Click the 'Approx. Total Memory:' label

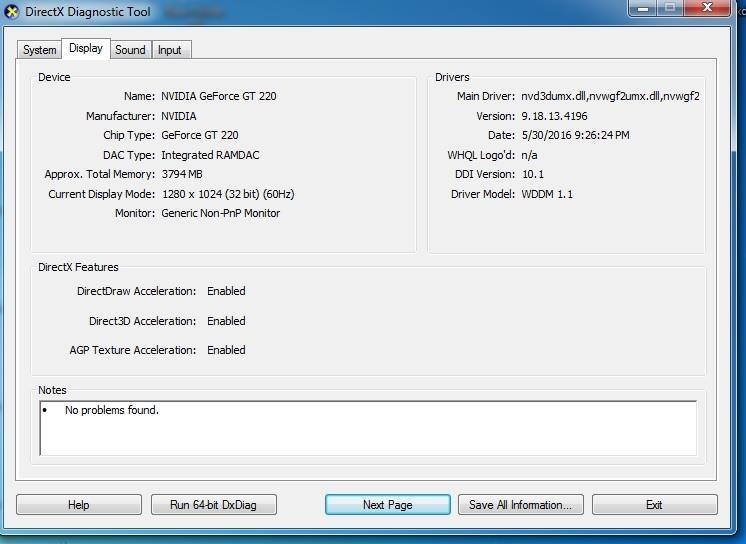tap(100, 174)
